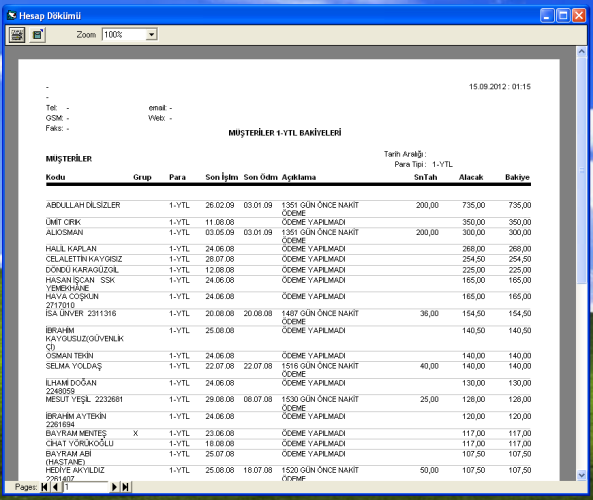593x500 pixels.
Task: Click report title MÜŞTERİLER 1-YTL BAKİYELERİ
Action: coord(285,133)
